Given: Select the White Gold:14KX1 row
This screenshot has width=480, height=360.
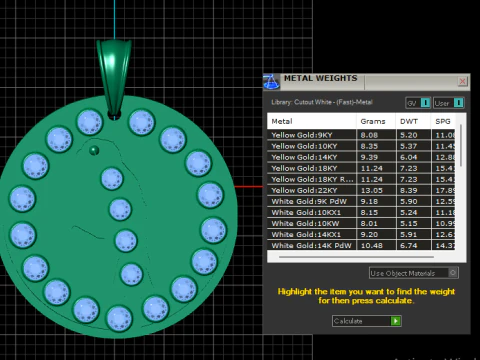Looking at the screenshot, I should [x=361, y=234].
